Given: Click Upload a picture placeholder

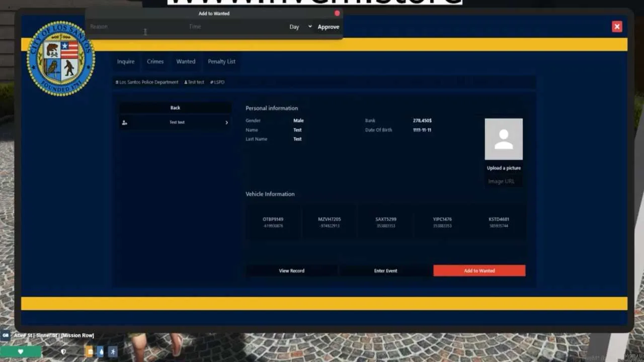Looking at the screenshot, I should (x=504, y=168).
